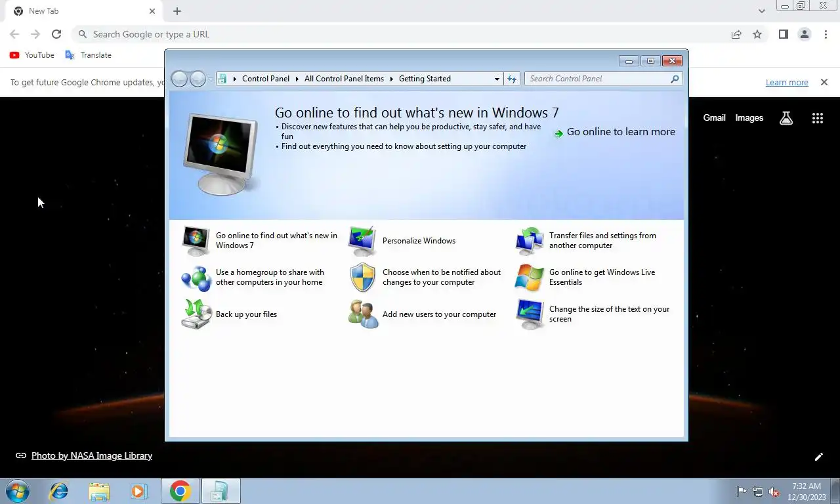
Task: Click Transfer files and settings text
Action: [x=602, y=241]
